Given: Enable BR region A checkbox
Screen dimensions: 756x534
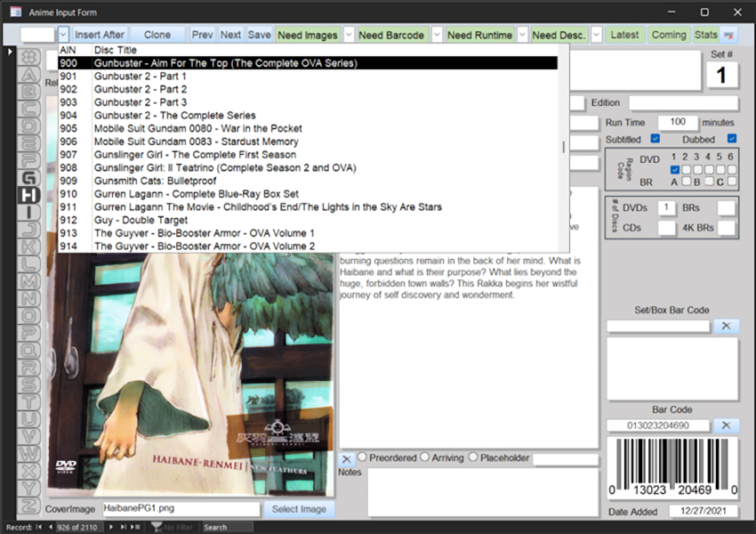Looking at the screenshot, I should 686,182.
